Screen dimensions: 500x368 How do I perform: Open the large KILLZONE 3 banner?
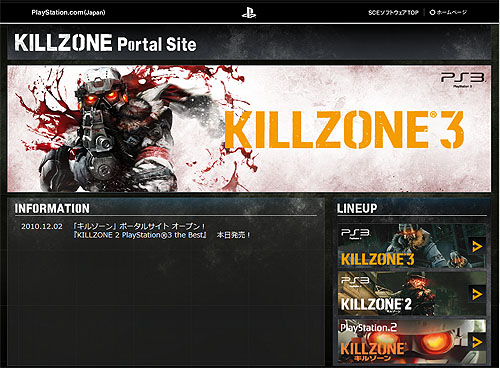pyautogui.click(x=249, y=128)
